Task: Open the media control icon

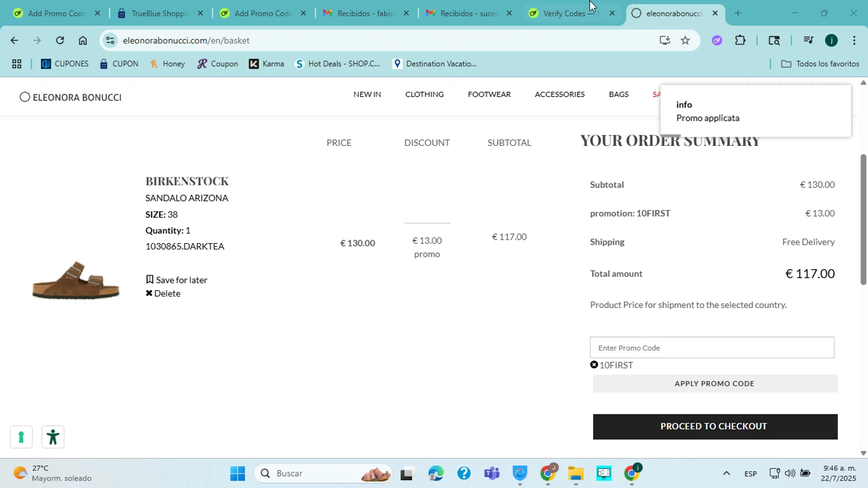Action: coord(808,41)
